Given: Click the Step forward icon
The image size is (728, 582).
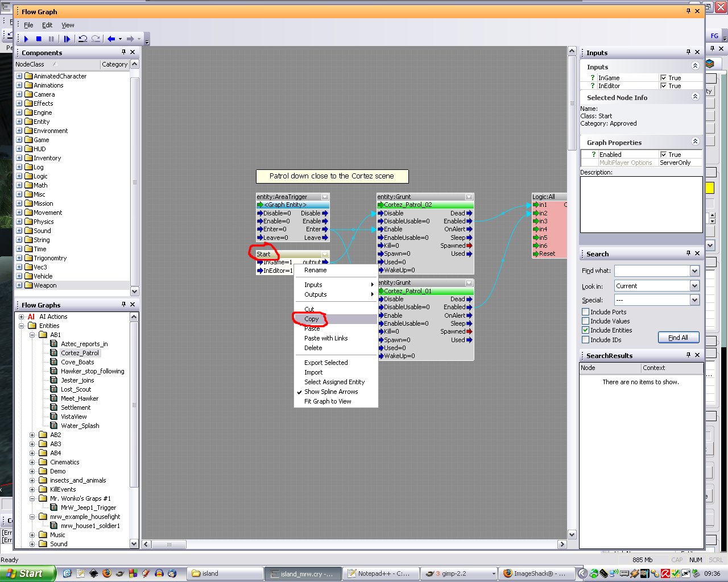Looking at the screenshot, I should (x=67, y=39).
